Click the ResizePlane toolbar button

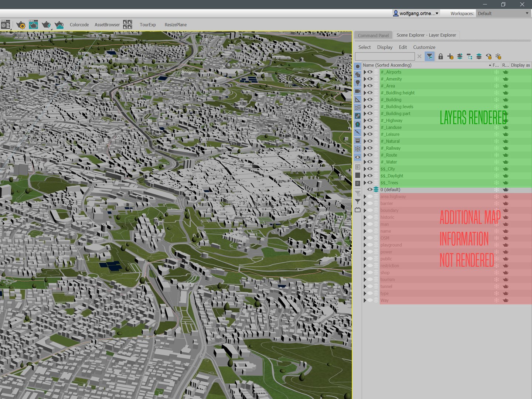(x=175, y=25)
